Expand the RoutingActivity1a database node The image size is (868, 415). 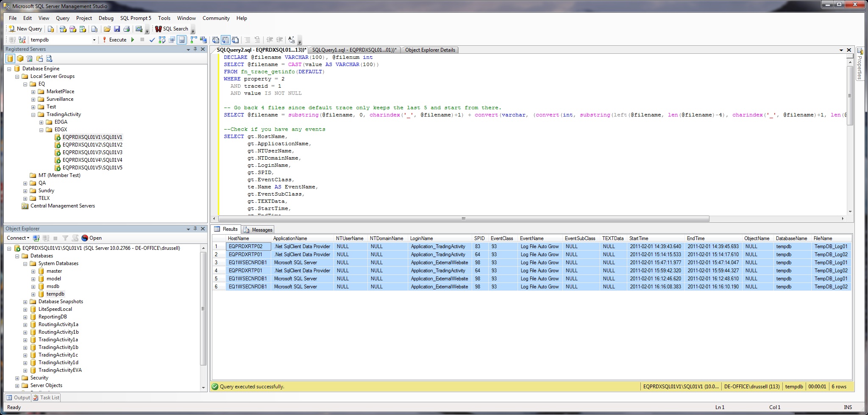tap(26, 324)
